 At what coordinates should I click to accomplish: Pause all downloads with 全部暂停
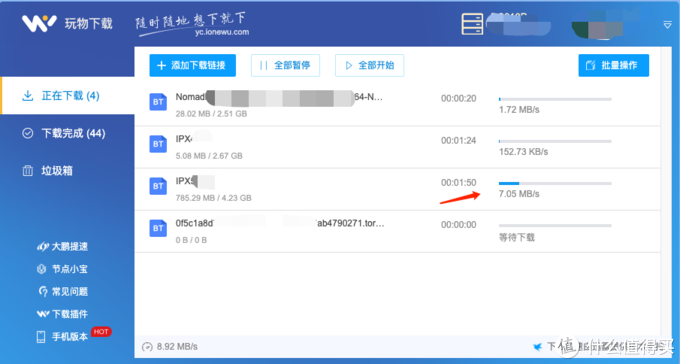click(x=285, y=66)
